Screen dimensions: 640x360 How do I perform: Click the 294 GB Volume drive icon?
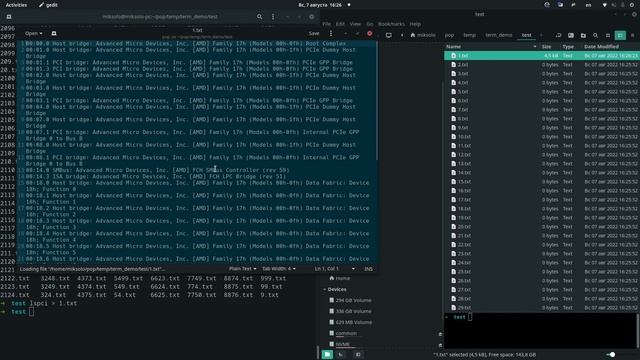[x=331, y=300]
